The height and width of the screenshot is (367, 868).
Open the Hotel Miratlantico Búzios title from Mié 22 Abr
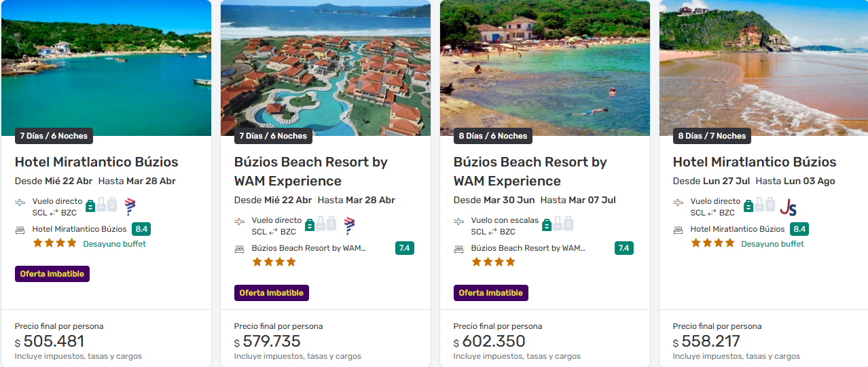click(96, 162)
